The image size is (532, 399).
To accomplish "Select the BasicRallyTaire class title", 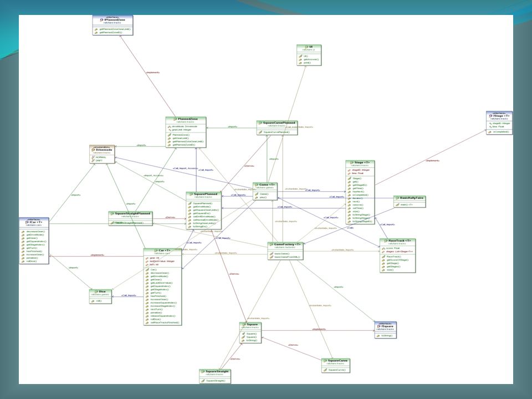I will [x=412, y=198].
